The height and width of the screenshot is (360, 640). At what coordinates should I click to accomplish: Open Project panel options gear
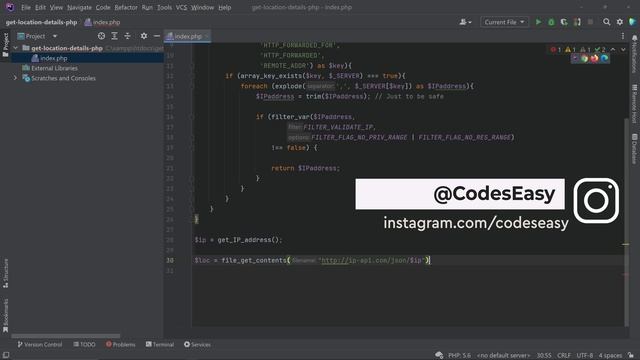coord(144,36)
